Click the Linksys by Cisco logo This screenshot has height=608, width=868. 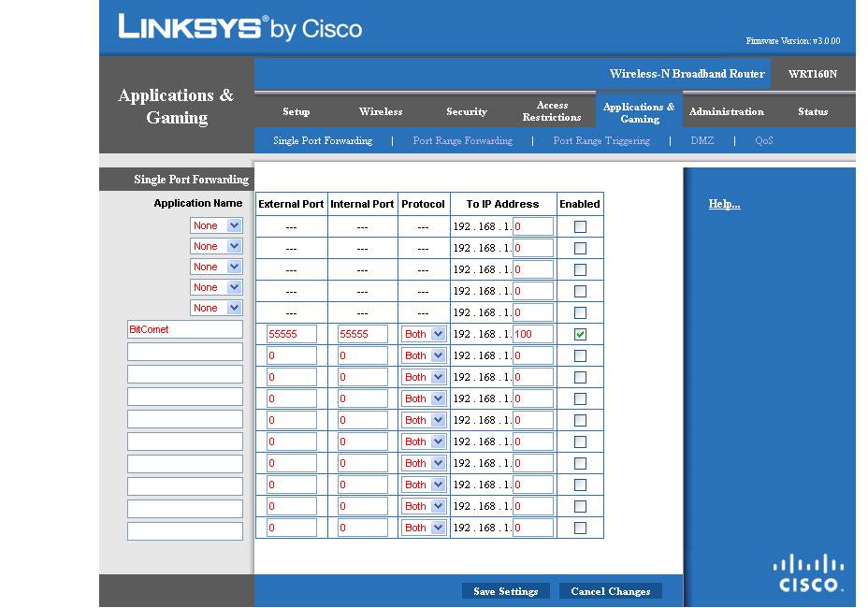click(239, 27)
